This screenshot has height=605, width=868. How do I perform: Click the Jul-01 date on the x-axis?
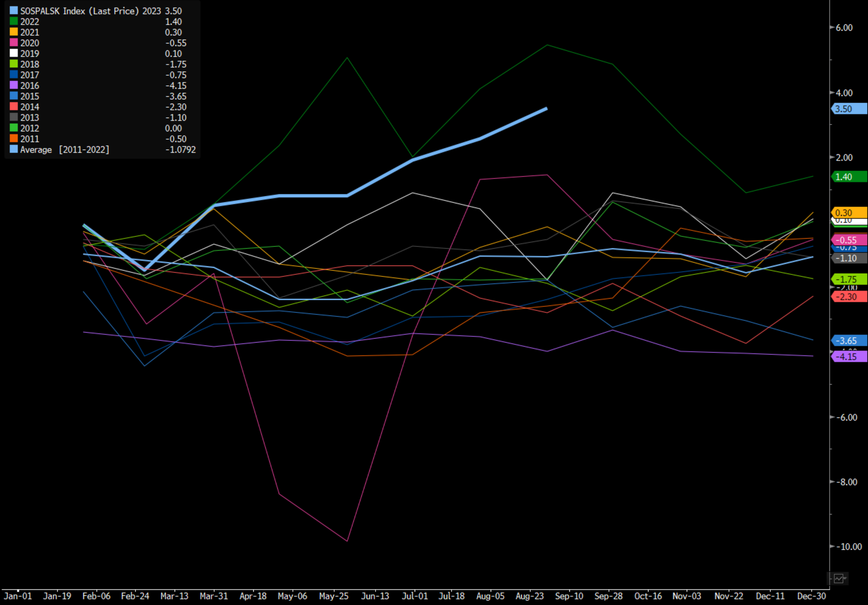click(x=415, y=596)
